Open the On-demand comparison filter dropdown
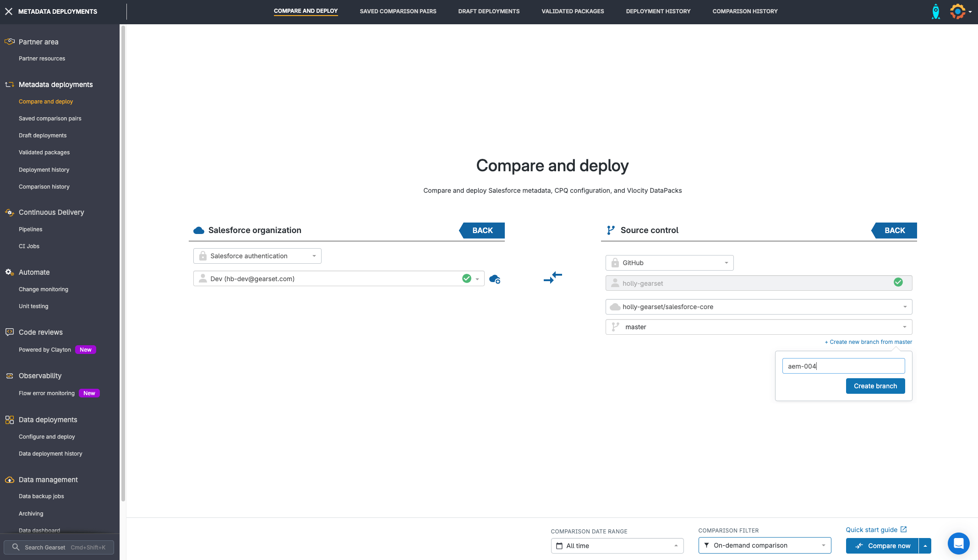The image size is (978, 560). [x=765, y=545]
